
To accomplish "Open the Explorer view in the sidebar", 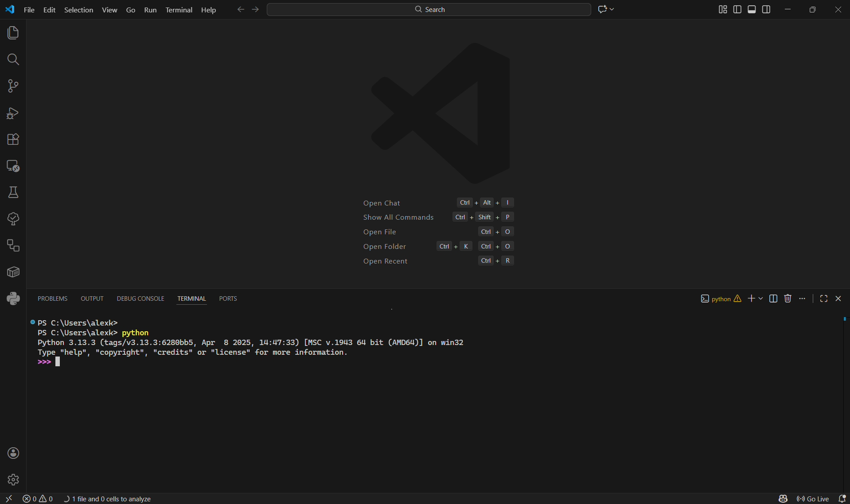I will pyautogui.click(x=13, y=32).
